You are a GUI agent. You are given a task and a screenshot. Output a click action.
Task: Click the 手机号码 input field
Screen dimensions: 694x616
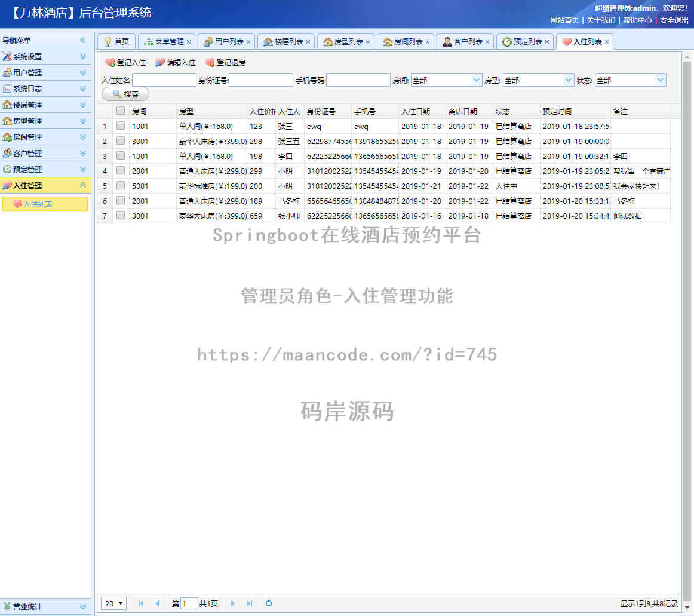point(358,80)
